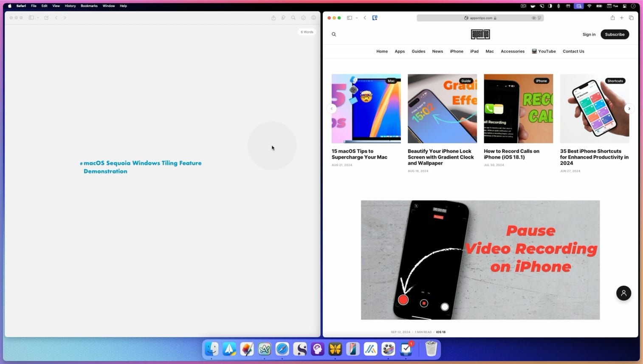Click the Pause Video Recording article thumbnail
This screenshot has width=643, height=364.
[480, 259]
